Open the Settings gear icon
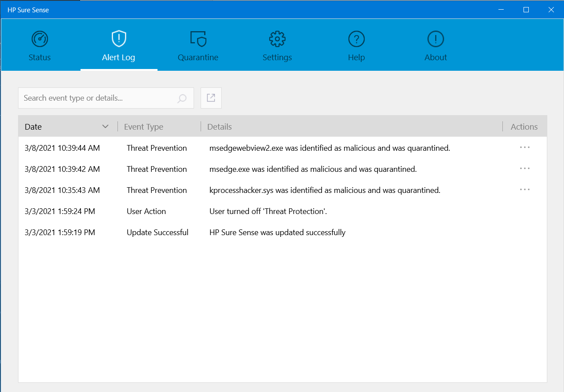The width and height of the screenshot is (564, 392). coord(277,39)
